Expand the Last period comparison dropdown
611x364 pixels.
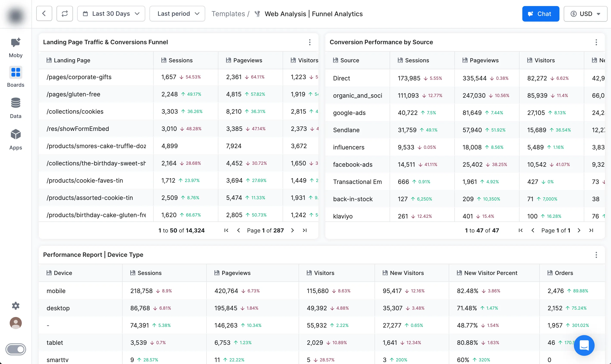(x=177, y=14)
